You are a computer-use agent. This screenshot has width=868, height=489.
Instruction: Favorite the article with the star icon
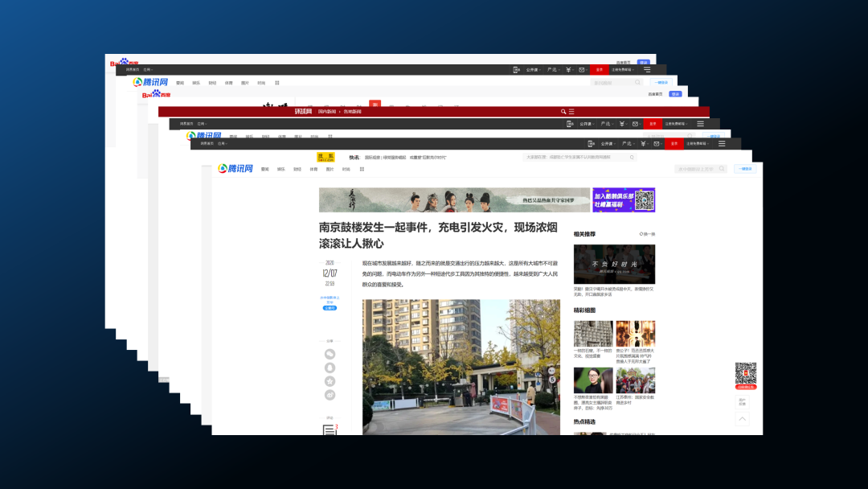click(x=330, y=380)
